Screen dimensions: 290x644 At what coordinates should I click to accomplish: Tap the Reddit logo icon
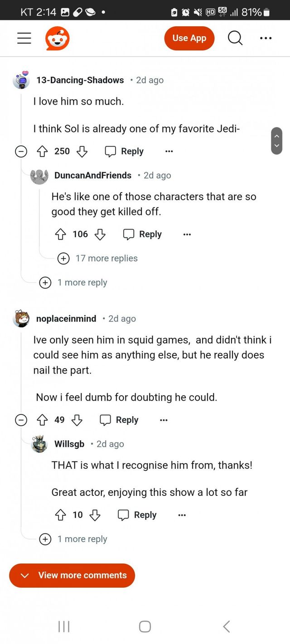tap(57, 38)
